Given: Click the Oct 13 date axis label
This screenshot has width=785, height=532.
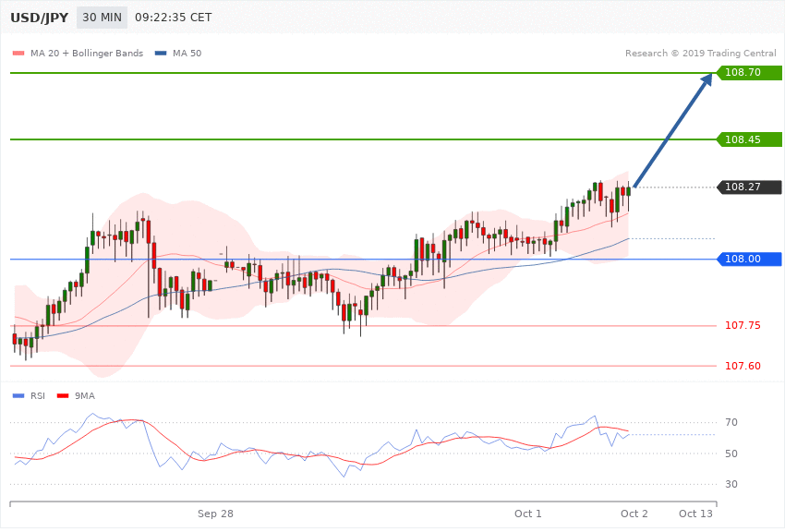Looking at the screenshot, I should point(696,514).
